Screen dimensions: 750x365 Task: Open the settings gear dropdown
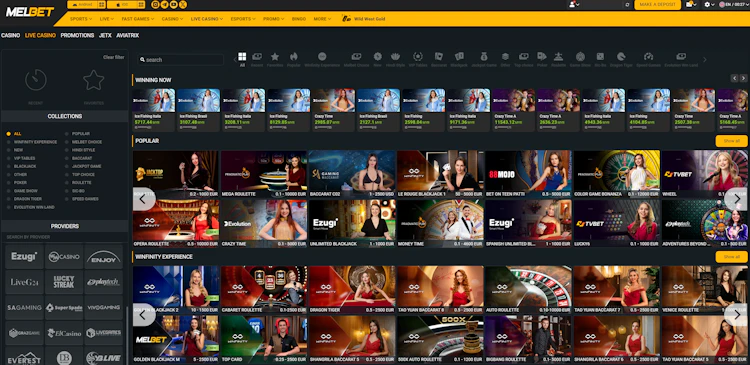click(x=709, y=4)
